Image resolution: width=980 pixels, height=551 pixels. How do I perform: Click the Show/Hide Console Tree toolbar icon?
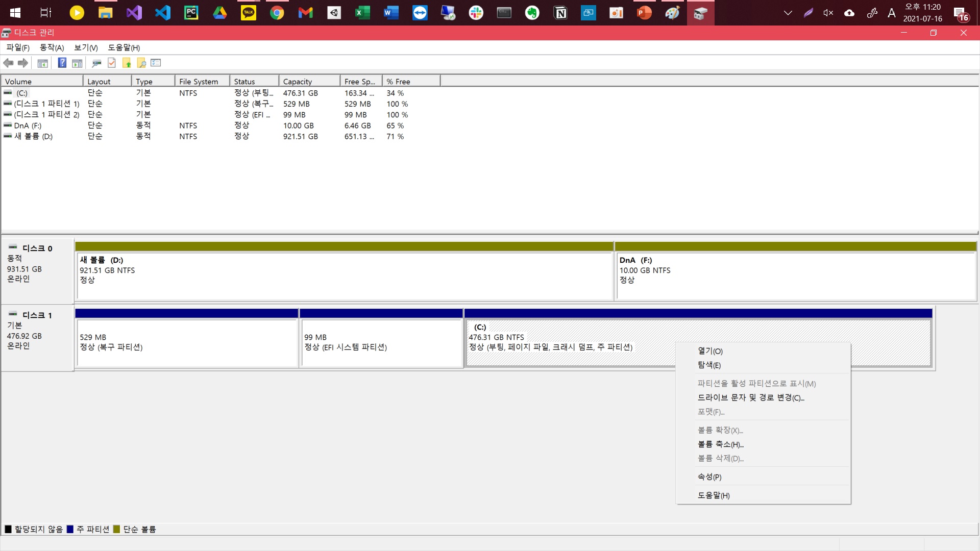point(43,63)
